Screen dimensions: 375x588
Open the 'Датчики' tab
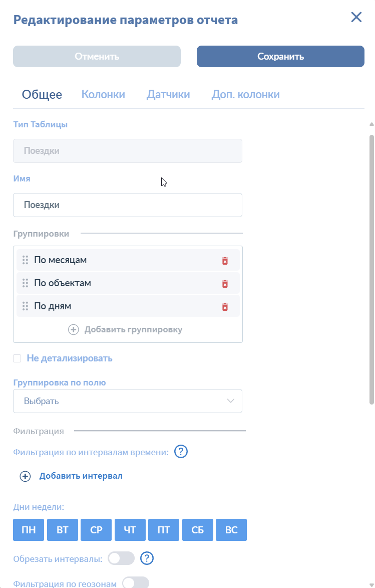click(168, 94)
